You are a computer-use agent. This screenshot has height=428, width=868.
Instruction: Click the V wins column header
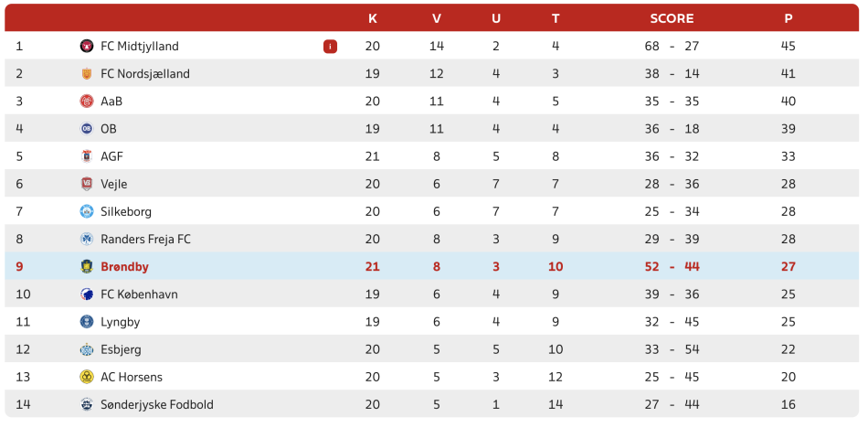pyautogui.click(x=437, y=18)
